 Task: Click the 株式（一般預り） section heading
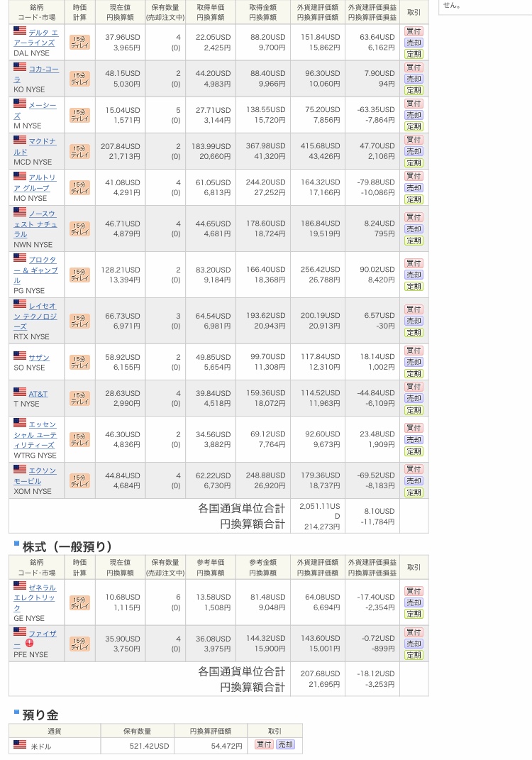coord(67,547)
